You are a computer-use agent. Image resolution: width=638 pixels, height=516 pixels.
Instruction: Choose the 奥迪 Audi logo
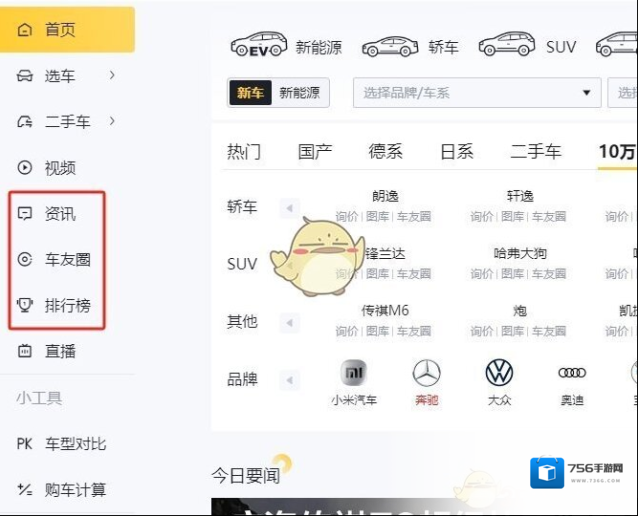click(572, 373)
